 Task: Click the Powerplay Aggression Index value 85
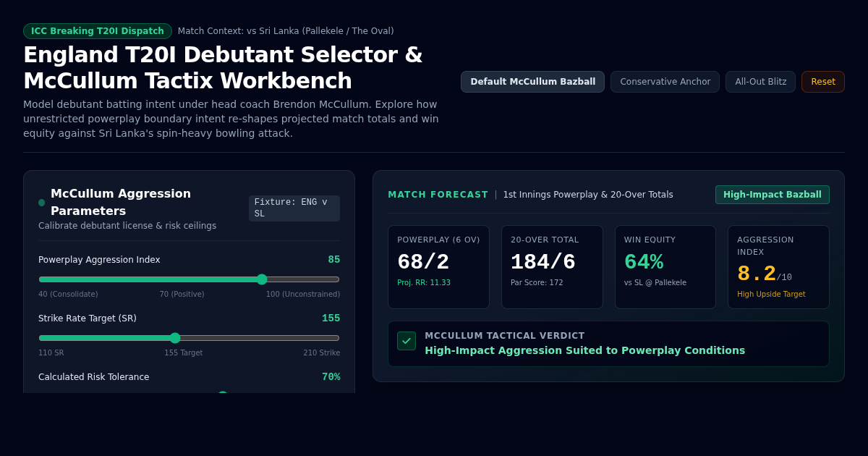click(x=333, y=260)
